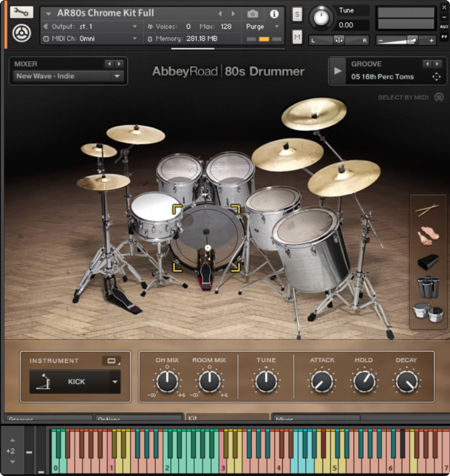The height and width of the screenshot is (476, 450).
Task: Click the small splash cymbal on left
Action: [99, 150]
